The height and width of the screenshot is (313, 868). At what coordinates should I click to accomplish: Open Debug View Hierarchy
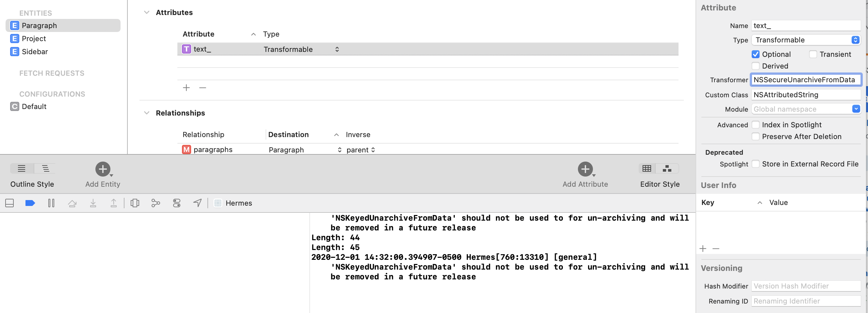(135, 203)
